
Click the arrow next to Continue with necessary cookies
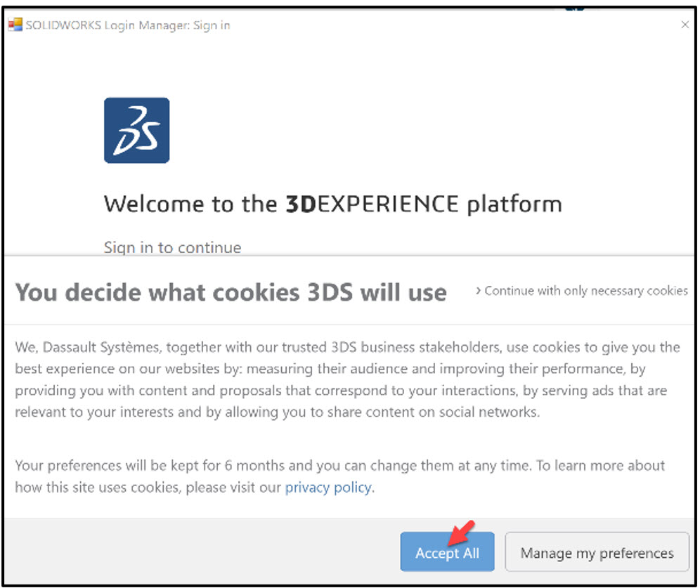[x=480, y=291]
